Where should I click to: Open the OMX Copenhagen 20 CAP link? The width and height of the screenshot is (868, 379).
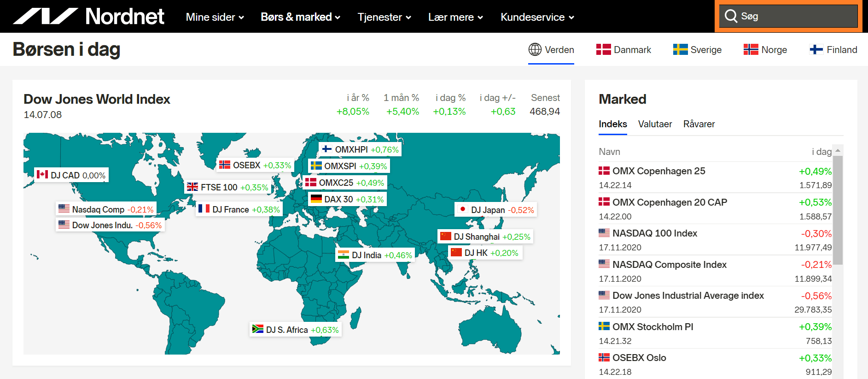(670, 202)
